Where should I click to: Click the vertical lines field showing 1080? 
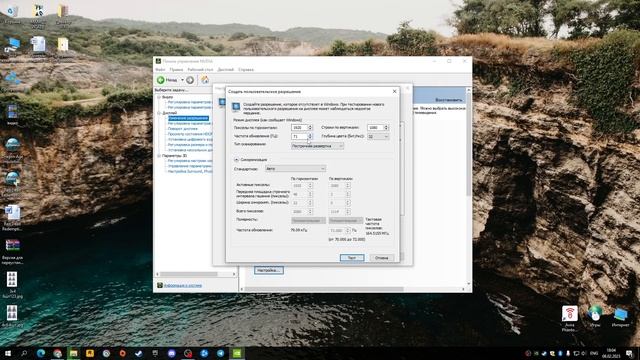376,128
